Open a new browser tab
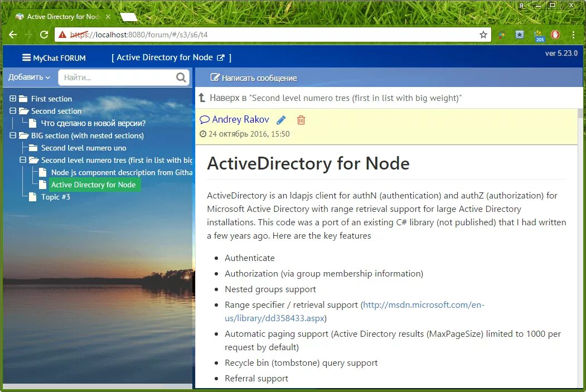Viewport: 586px width, 392px height. coord(129,17)
